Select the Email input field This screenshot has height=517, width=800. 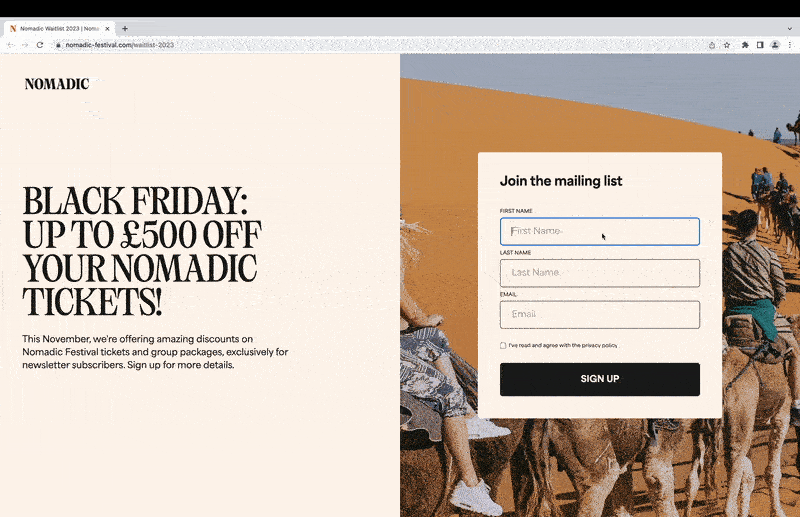tap(599, 314)
